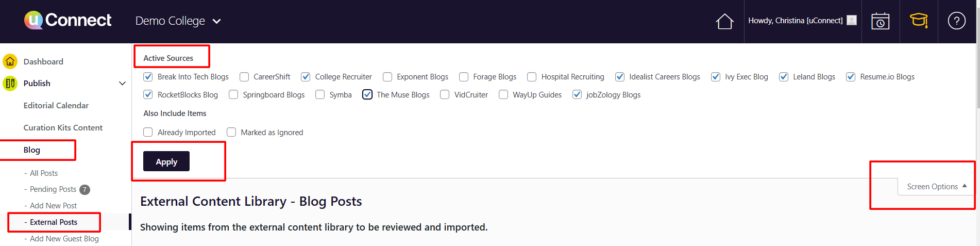
Task: Open the Pending Posts link
Action: (53, 189)
